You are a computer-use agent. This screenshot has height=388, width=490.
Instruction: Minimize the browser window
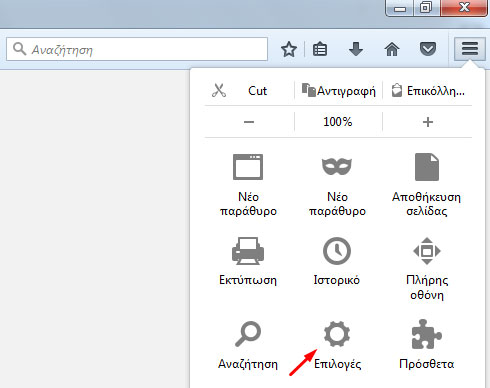click(400, 8)
